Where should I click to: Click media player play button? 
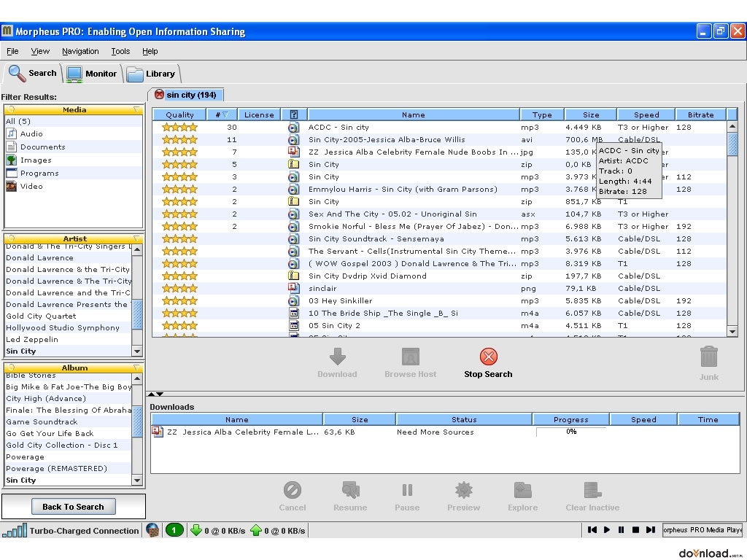click(607, 529)
